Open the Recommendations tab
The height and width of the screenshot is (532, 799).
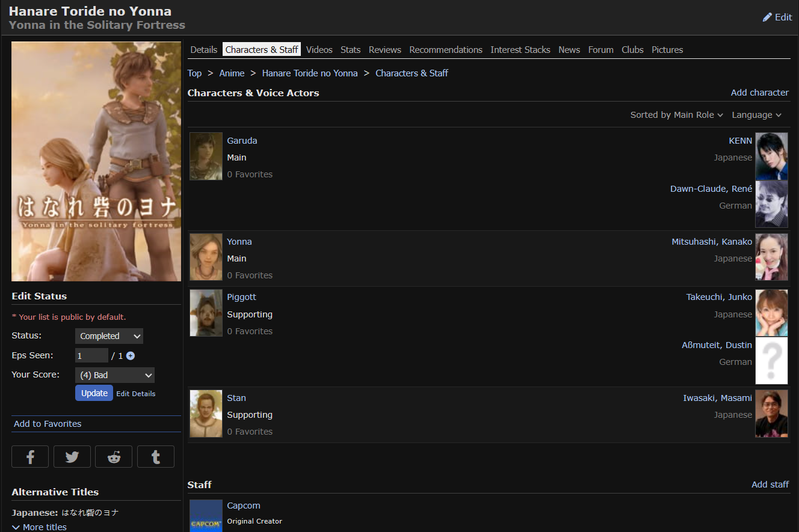coord(446,50)
